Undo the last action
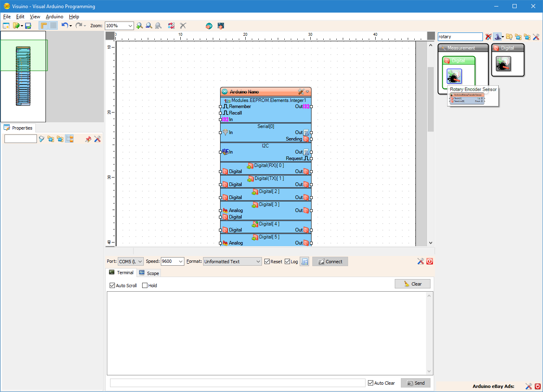Screen dimensions: 543x392 tap(65, 26)
